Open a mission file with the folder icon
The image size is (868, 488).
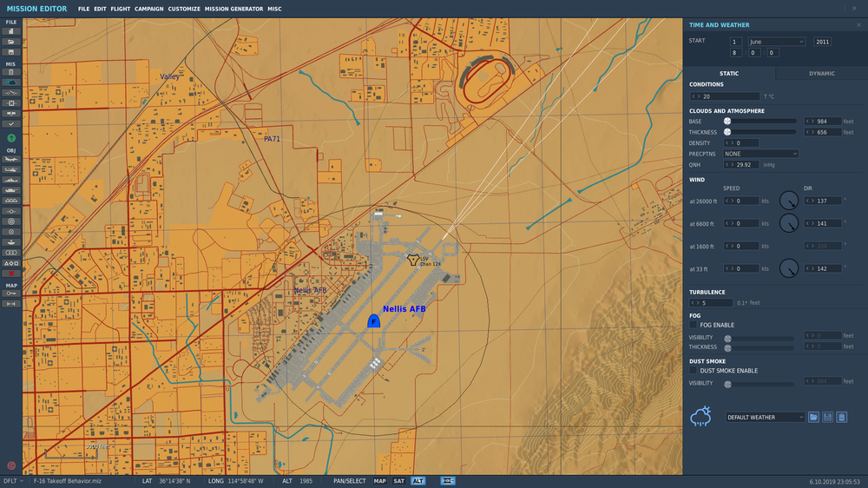coord(10,42)
